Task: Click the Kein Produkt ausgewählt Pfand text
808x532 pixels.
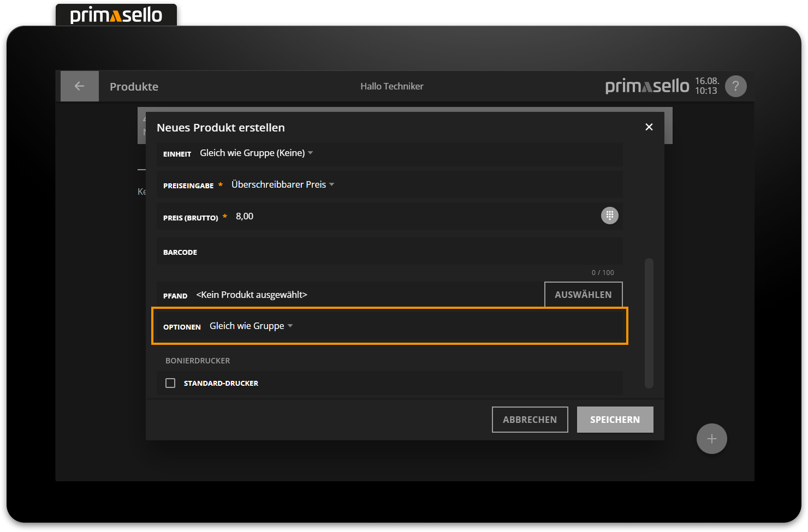Action: point(251,294)
